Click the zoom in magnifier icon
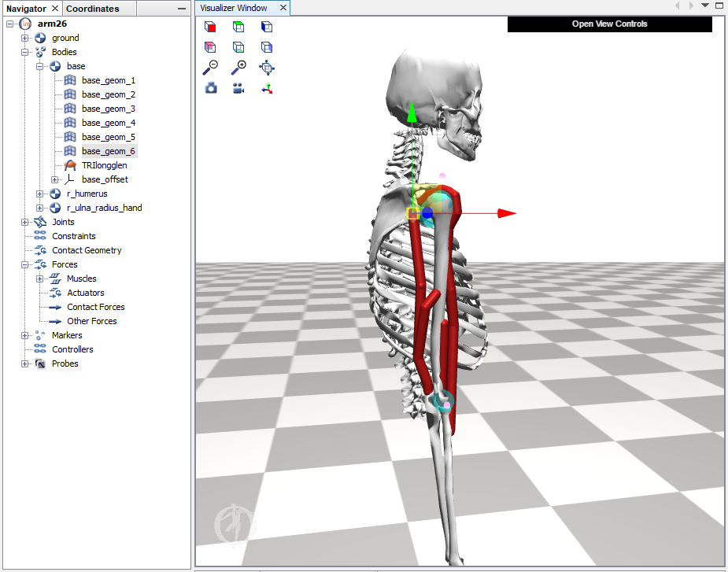Viewport: 728px width, 572px height. coord(238,67)
